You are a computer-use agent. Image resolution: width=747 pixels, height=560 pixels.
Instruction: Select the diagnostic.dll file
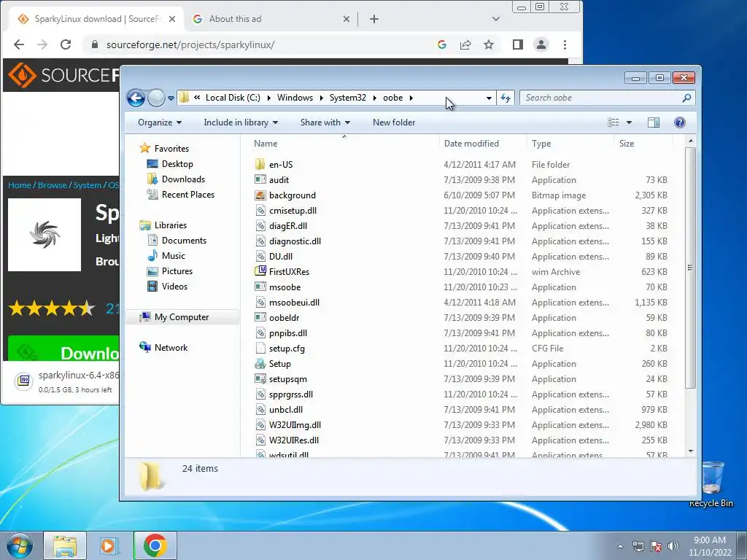point(295,241)
